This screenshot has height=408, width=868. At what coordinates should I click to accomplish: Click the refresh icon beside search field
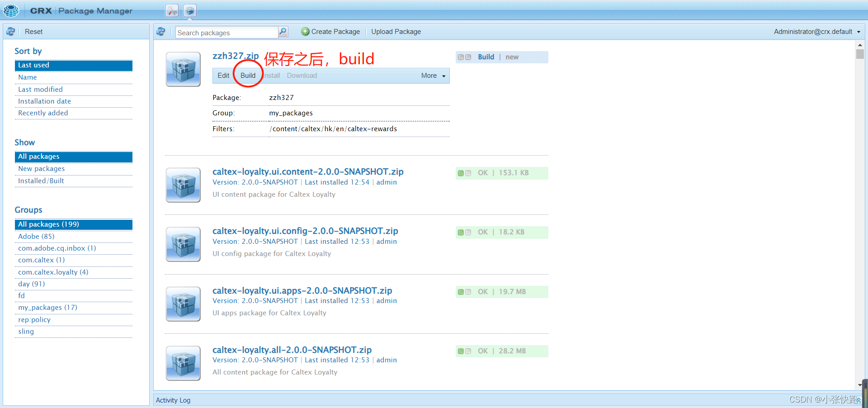(x=160, y=32)
